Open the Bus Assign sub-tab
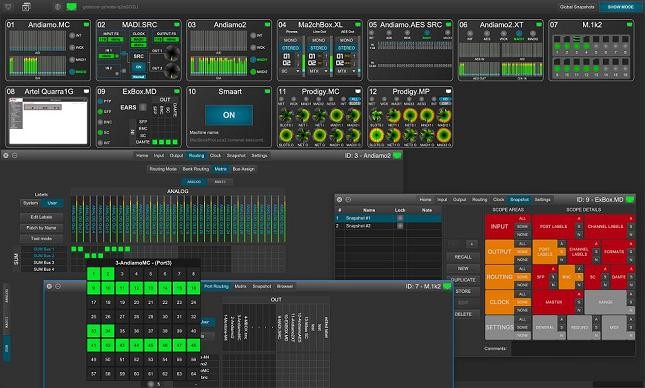645x388 pixels. tap(244, 169)
